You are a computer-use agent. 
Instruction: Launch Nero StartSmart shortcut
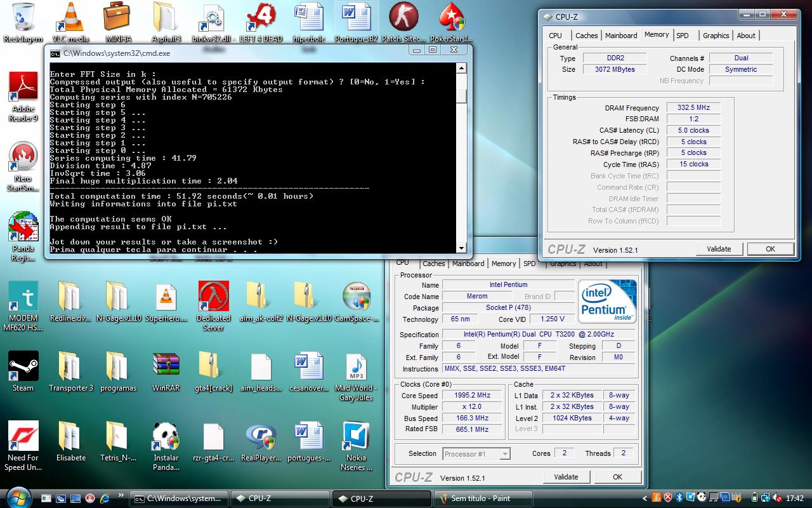pos(23,166)
